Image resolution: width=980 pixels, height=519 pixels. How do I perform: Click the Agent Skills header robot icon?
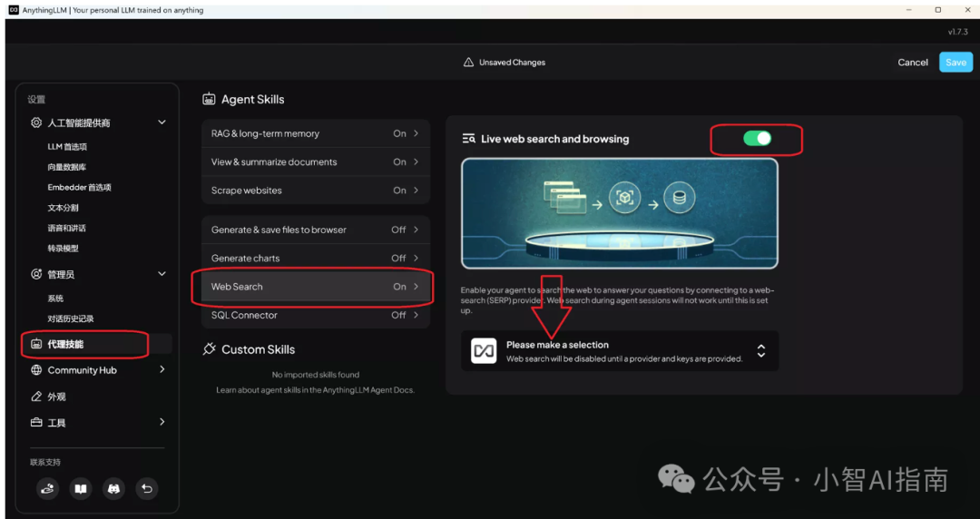click(209, 100)
